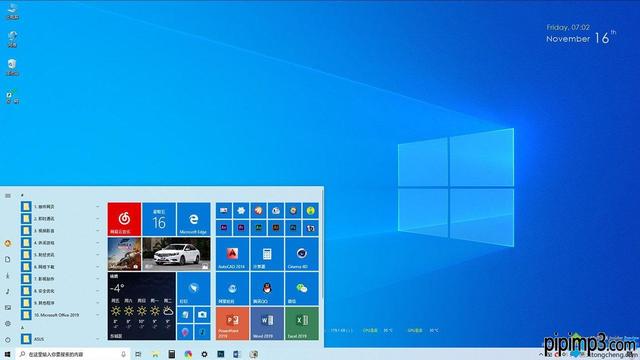Expand chevron of folder number 9
The width and height of the screenshot is (640, 360).
pyautogui.click(x=98, y=303)
